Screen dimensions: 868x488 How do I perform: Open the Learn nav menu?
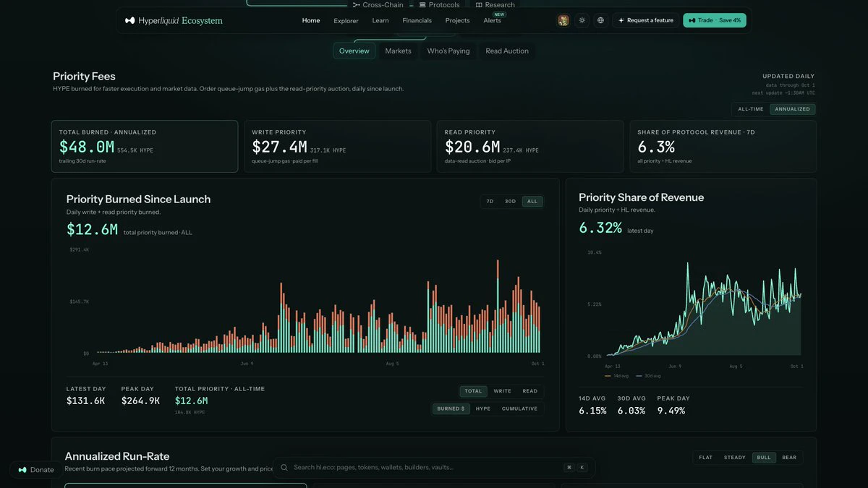(380, 20)
